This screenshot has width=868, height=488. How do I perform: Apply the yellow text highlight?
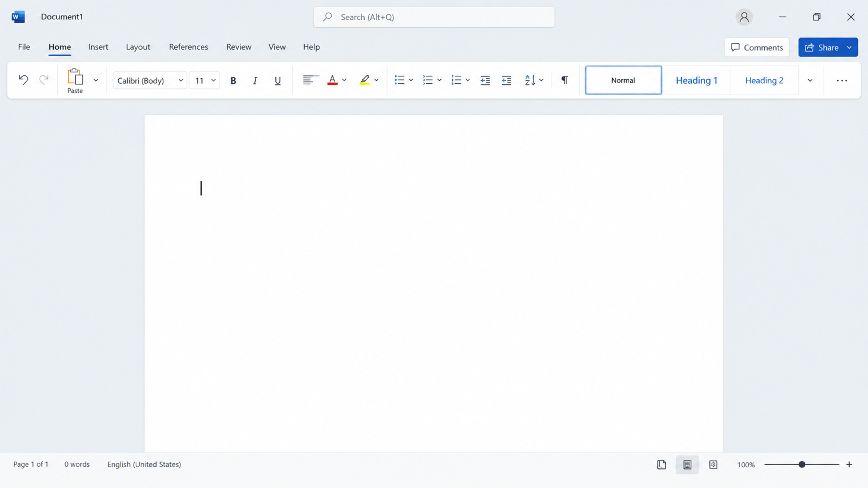pos(365,80)
